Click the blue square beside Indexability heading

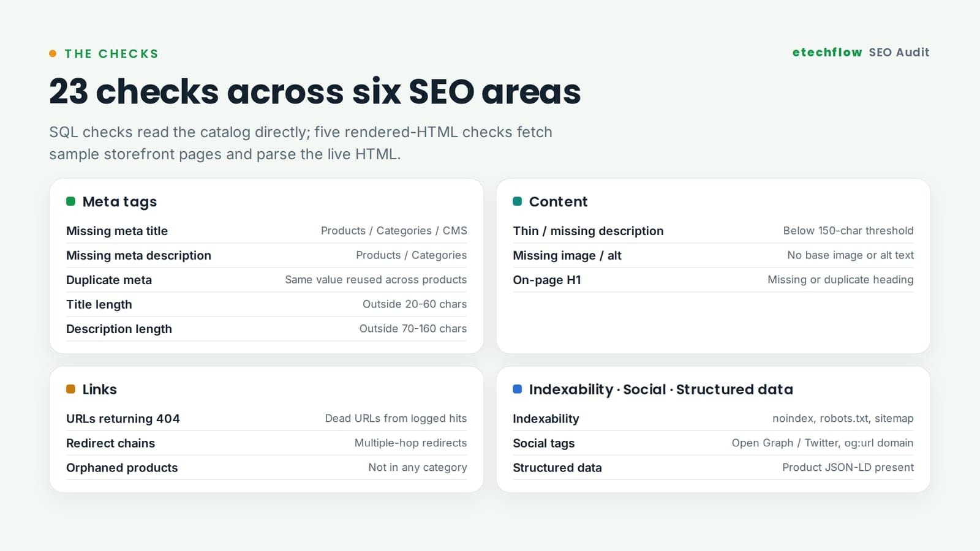pyautogui.click(x=517, y=389)
